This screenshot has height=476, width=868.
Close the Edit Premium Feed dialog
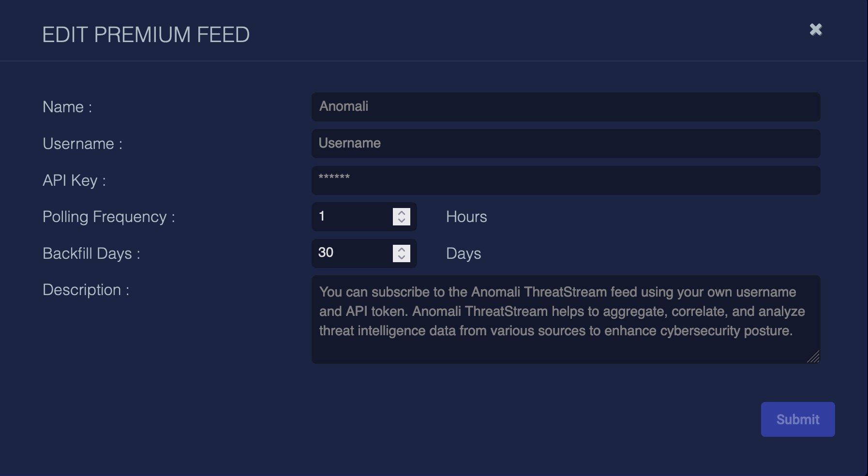(816, 30)
